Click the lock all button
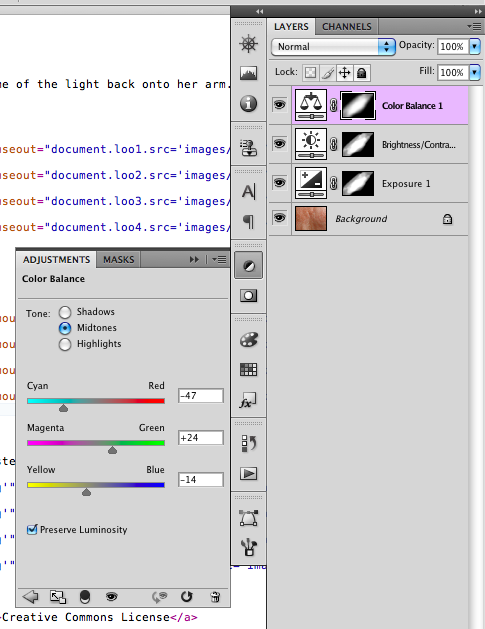Screen dimensions: 485x629 click(361, 73)
